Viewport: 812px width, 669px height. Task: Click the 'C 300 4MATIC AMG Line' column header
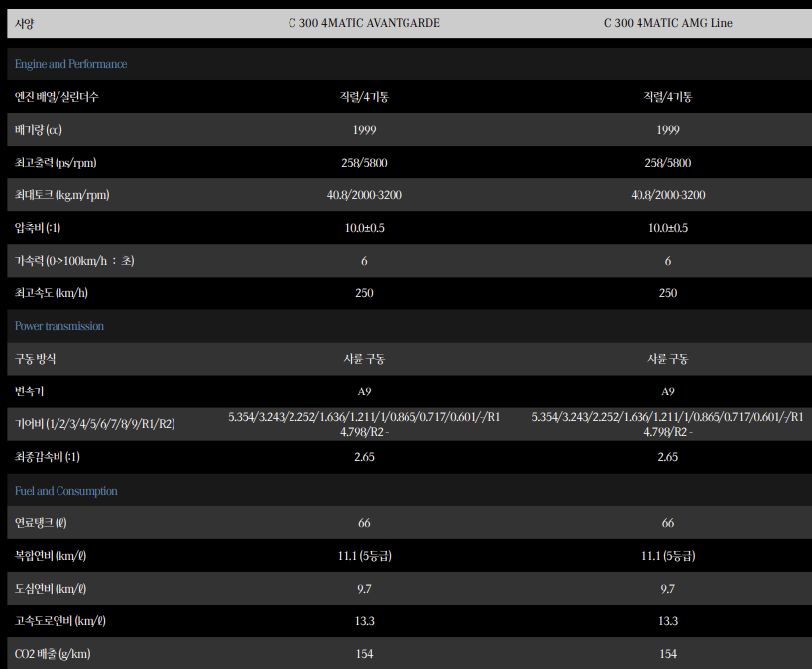(x=667, y=23)
